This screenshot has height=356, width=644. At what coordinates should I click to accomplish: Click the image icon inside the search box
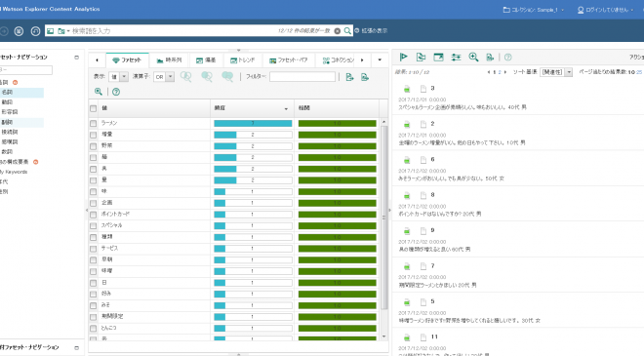tap(50, 31)
